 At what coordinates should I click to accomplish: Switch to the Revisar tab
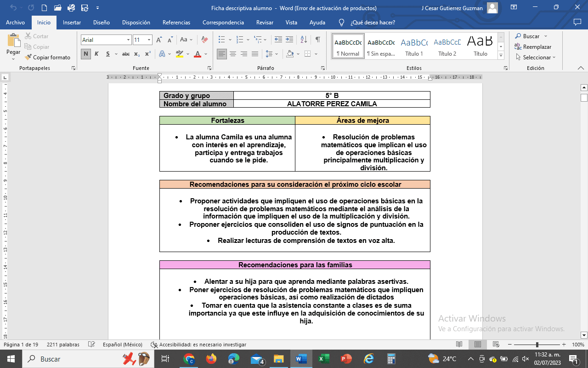(265, 23)
